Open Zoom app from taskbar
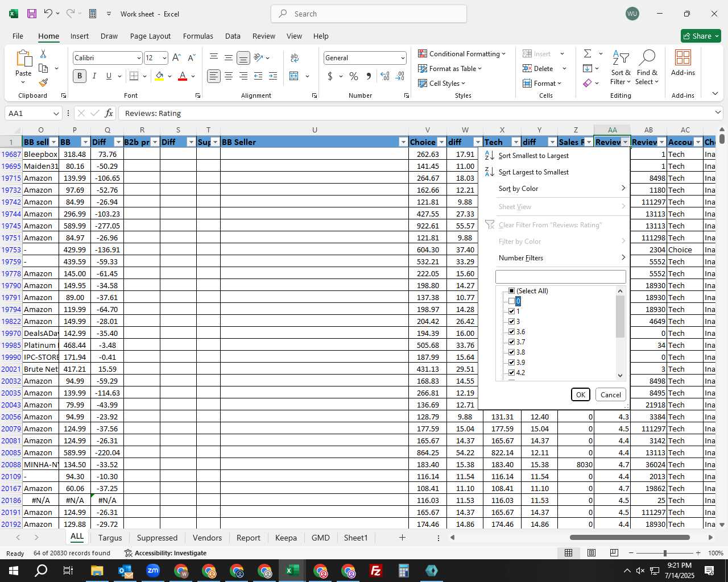The height and width of the screenshot is (582, 728). coord(152,571)
